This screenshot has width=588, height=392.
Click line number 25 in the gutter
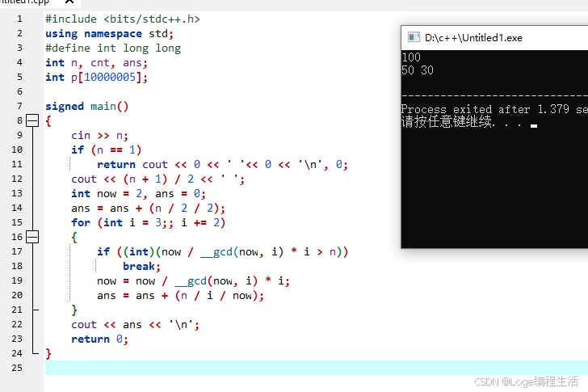[x=17, y=368]
